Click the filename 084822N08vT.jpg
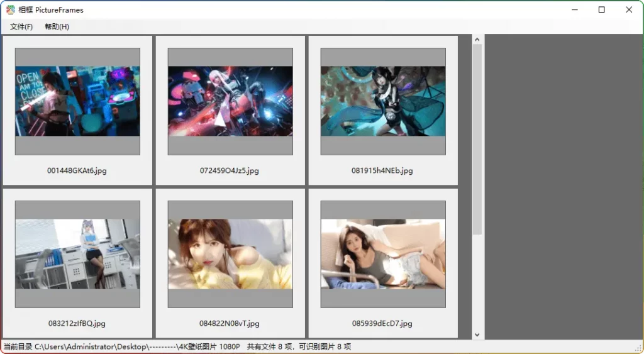The width and height of the screenshot is (644, 354). [230, 324]
